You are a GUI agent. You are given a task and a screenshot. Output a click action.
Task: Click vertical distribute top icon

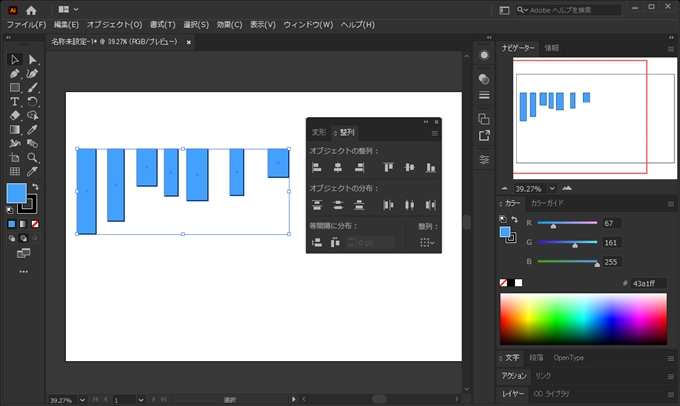(x=317, y=205)
